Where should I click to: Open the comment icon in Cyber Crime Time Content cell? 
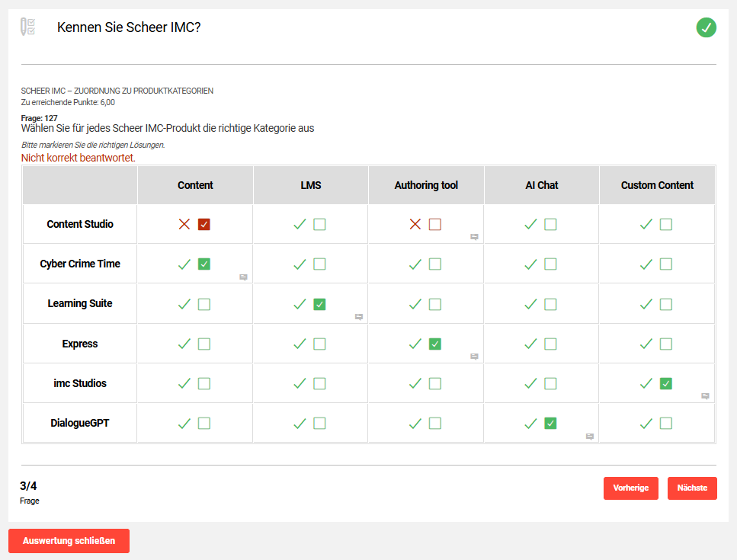243,277
